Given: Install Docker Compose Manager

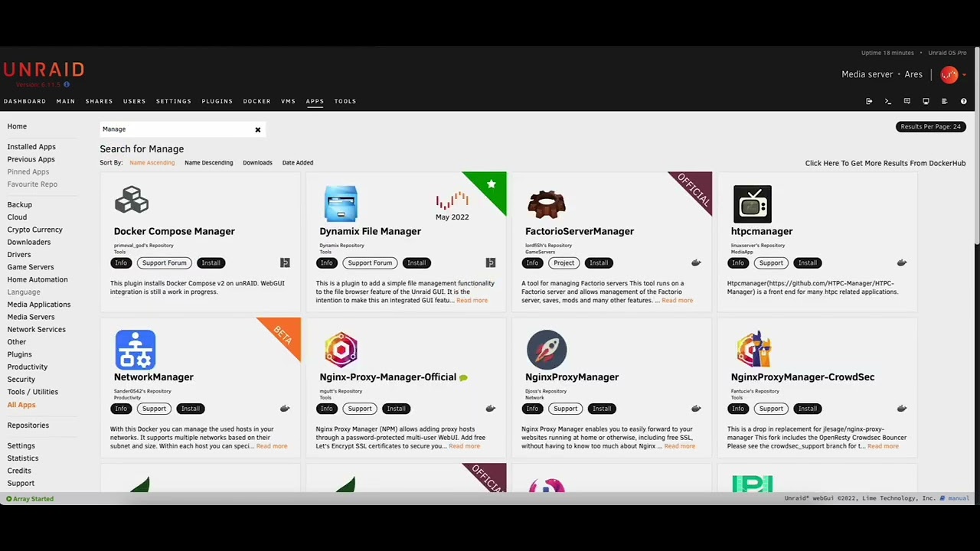Looking at the screenshot, I should pyautogui.click(x=211, y=262).
